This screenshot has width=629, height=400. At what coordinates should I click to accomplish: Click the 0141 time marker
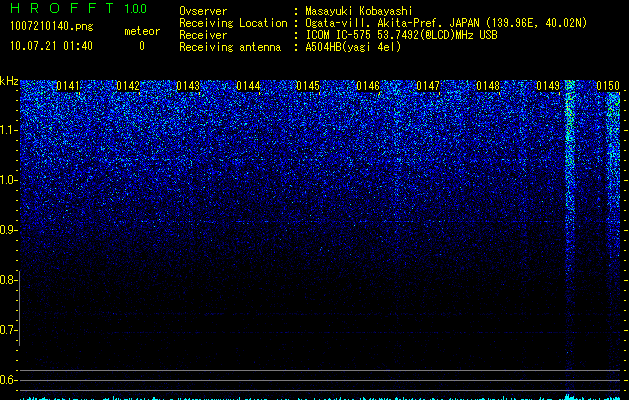(68, 86)
